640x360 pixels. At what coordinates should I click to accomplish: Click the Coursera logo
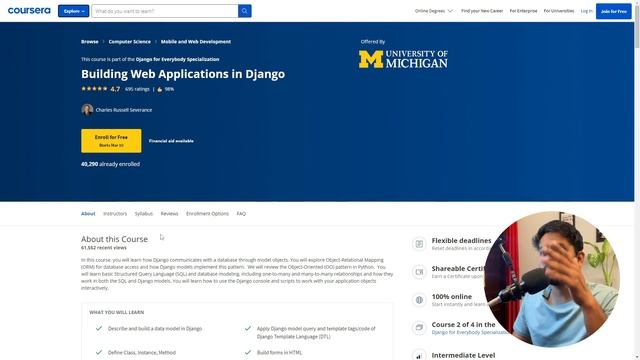point(29,11)
